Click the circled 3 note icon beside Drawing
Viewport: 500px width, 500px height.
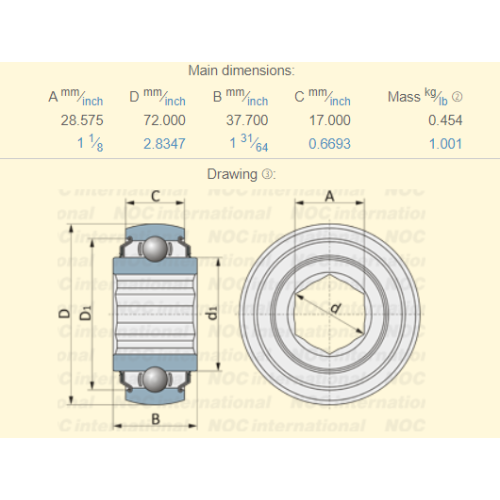pyautogui.click(x=267, y=174)
